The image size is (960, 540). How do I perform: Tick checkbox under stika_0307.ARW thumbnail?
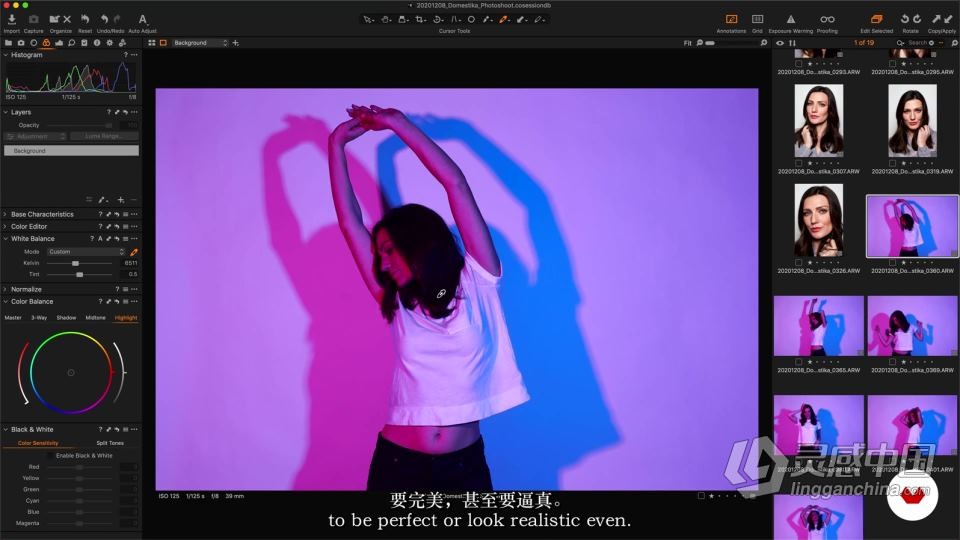[798, 163]
